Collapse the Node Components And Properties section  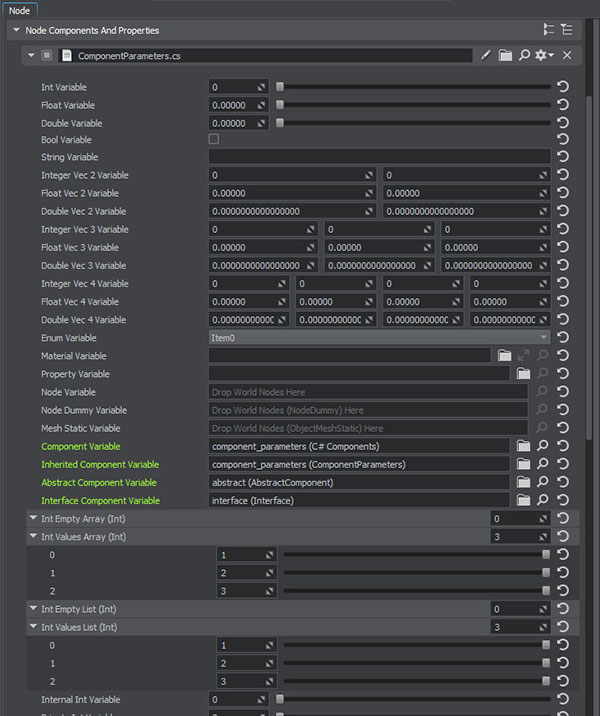(x=16, y=30)
